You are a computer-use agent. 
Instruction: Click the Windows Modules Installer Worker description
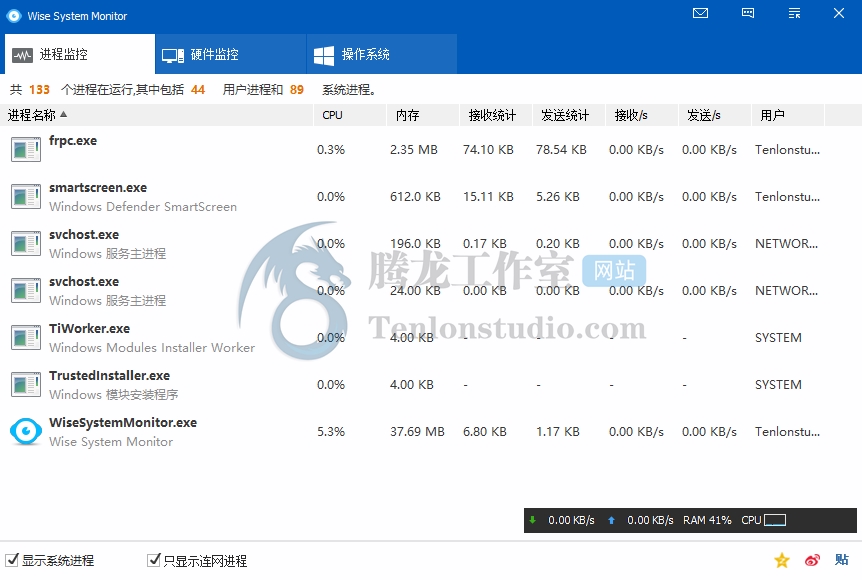pyautogui.click(x=152, y=347)
